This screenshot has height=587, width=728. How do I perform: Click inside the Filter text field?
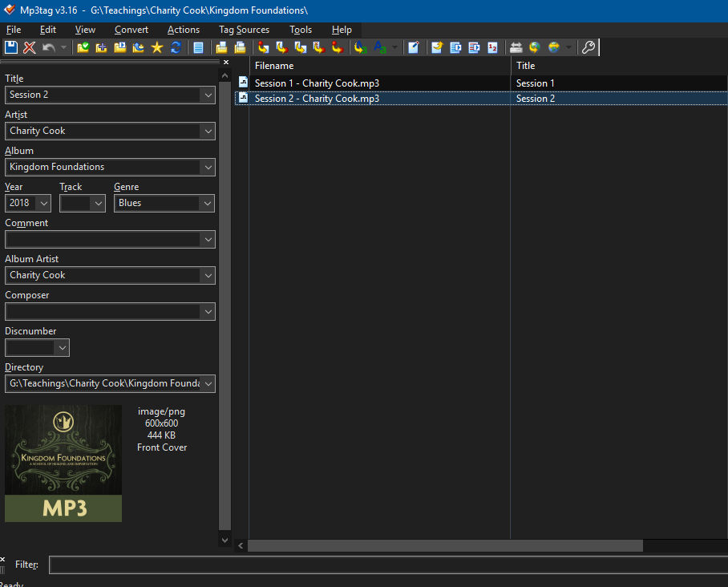[x=385, y=565]
